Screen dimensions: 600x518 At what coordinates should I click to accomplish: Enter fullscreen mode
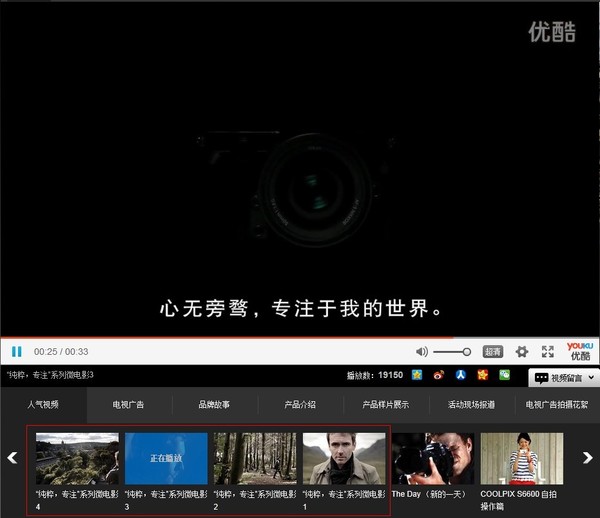pyautogui.click(x=548, y=352)
